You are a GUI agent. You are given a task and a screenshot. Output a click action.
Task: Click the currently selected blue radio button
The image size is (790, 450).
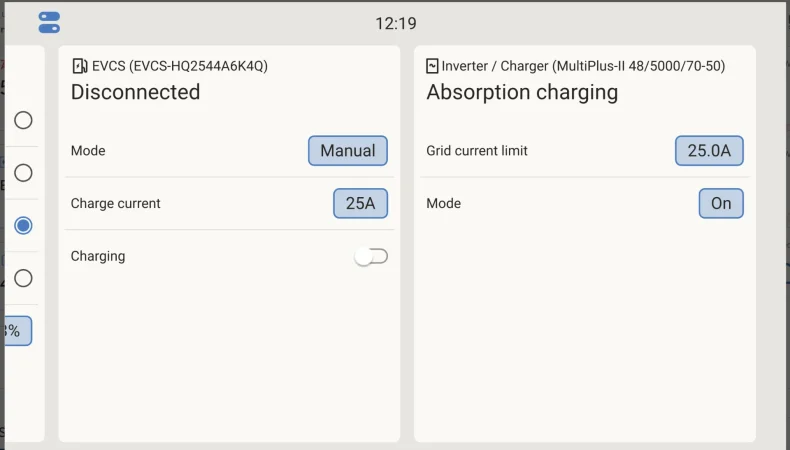coord(23,225)
